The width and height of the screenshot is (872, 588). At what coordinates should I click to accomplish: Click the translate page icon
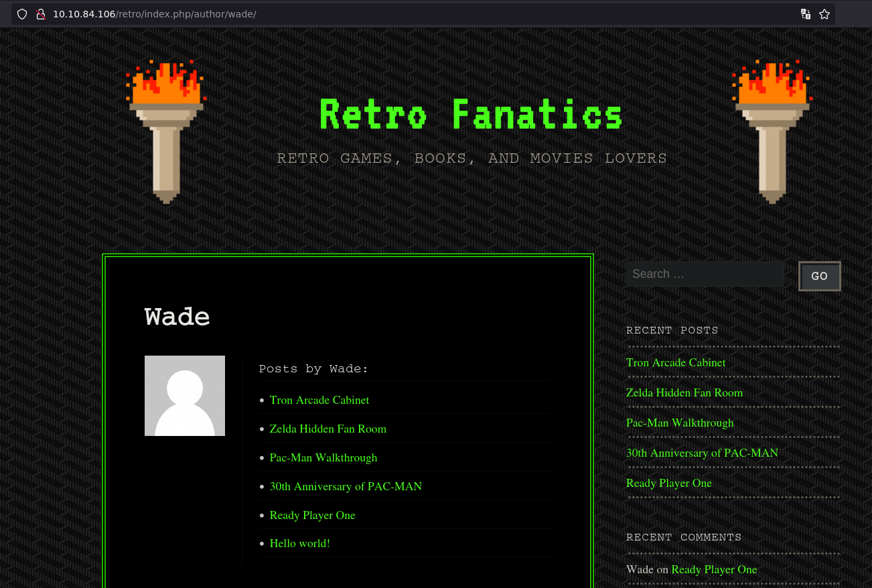click(806, 14)
